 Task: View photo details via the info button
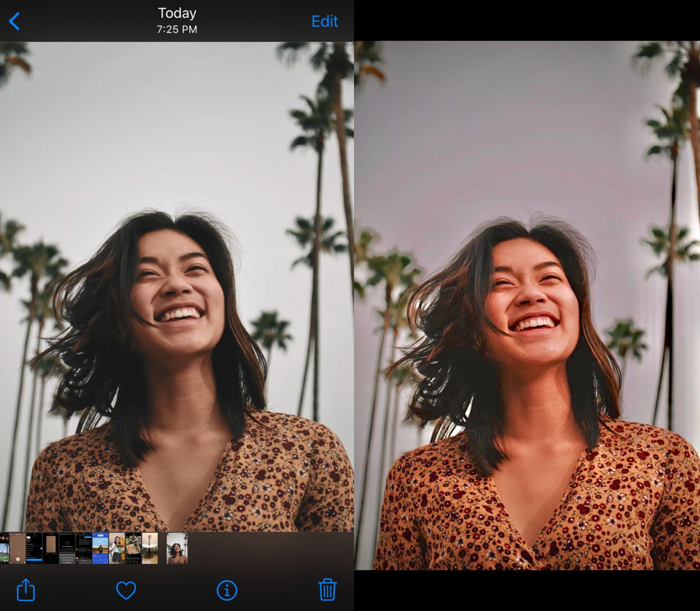[x=226, y=590]
